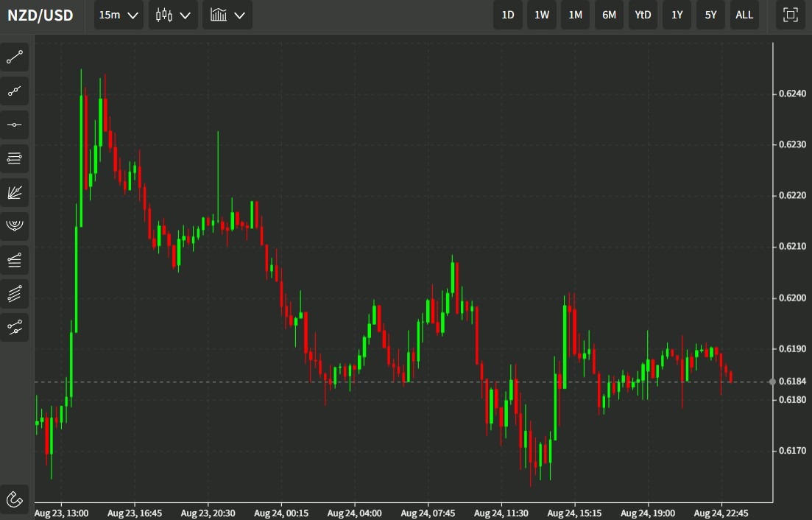Open the candlestick chart type dropdown

173,15
